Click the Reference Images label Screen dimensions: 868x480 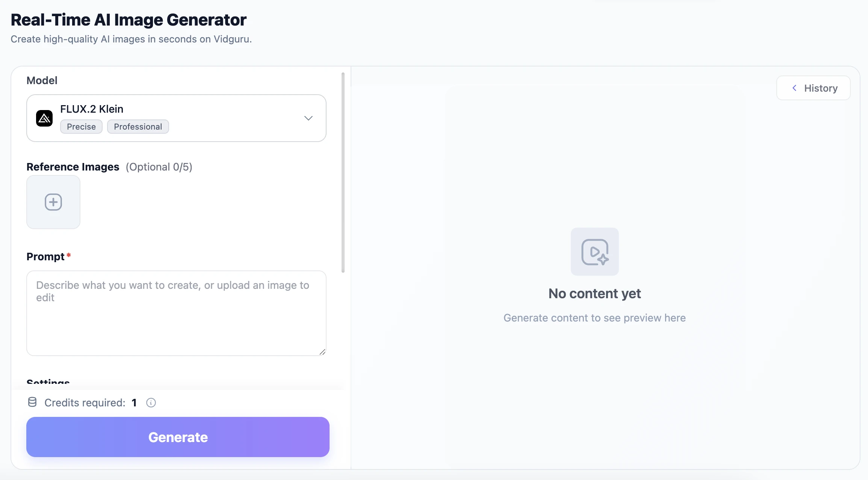pos(73,167)
